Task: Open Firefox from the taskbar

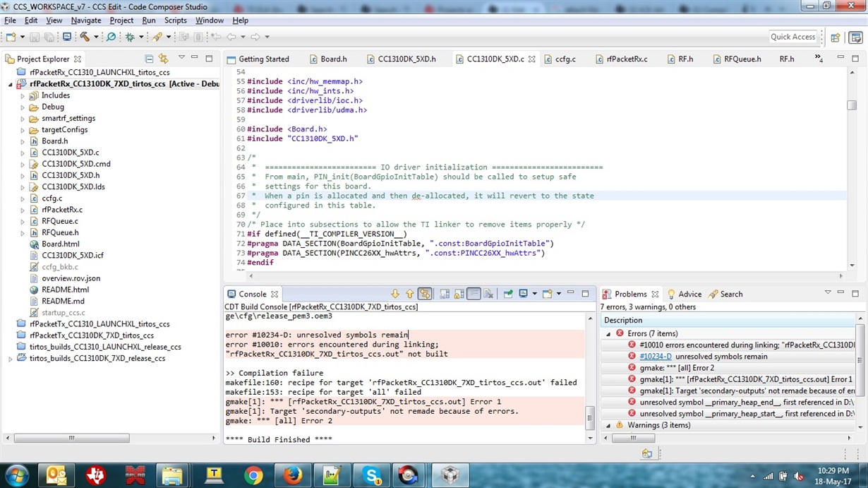Action: pyautogui.click(x=292, y=476)
